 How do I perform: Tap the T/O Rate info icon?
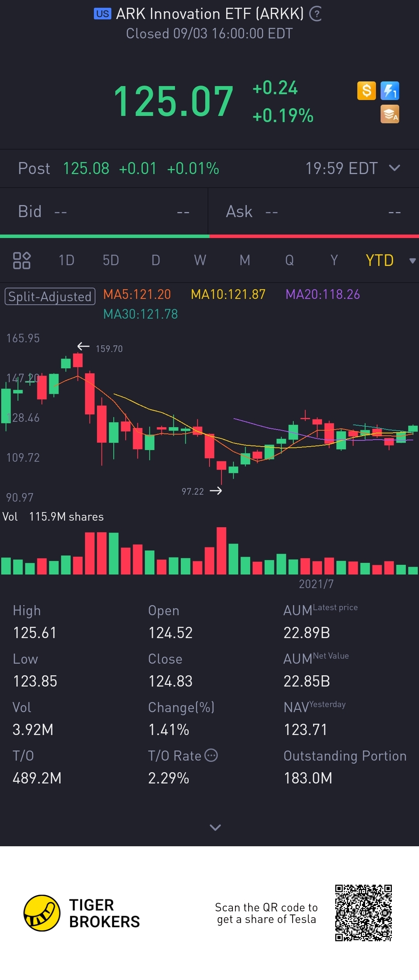(x=211, y=755)
